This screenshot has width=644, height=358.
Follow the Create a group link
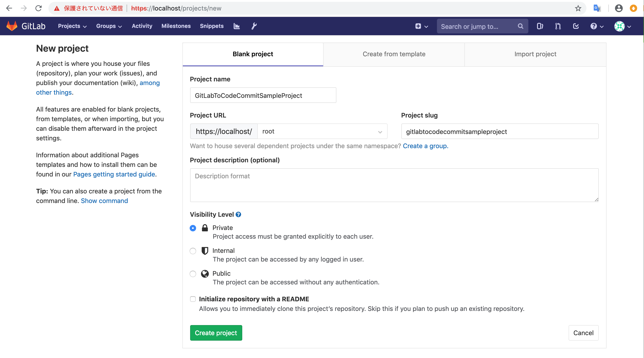(425, 146)
